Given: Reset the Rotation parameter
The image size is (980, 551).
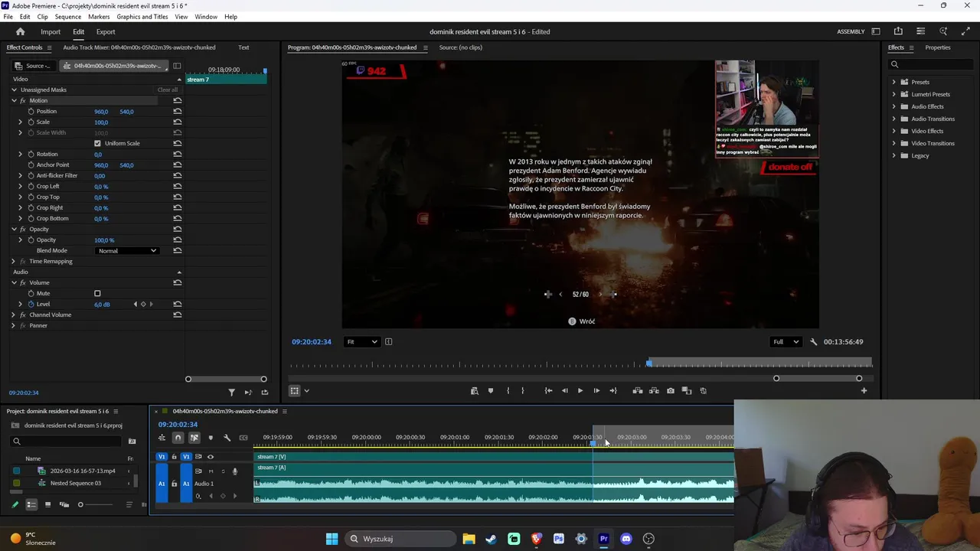Looking at the screenshot, I should pos(178,155).
